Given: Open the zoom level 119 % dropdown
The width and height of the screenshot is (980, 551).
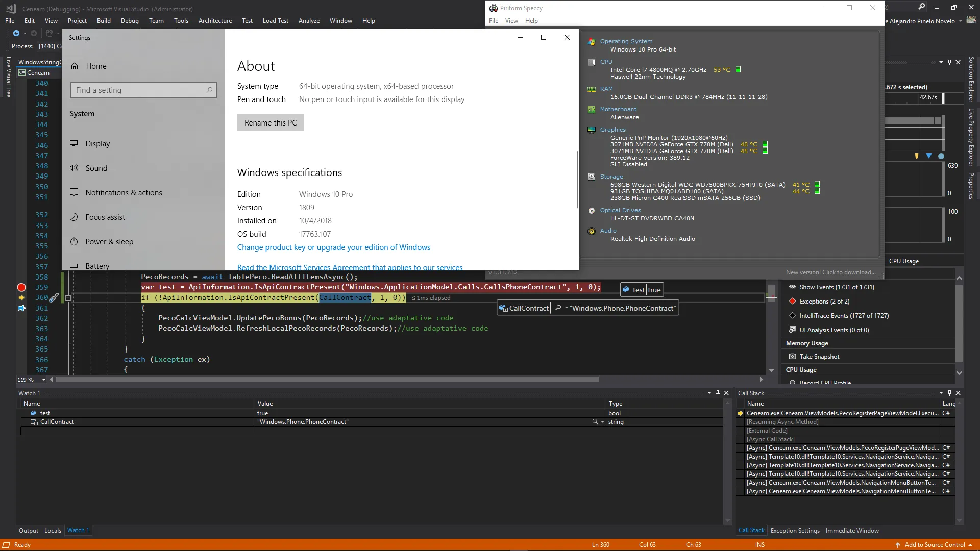Looking at the screenshot, I should [x=44, y=380].
